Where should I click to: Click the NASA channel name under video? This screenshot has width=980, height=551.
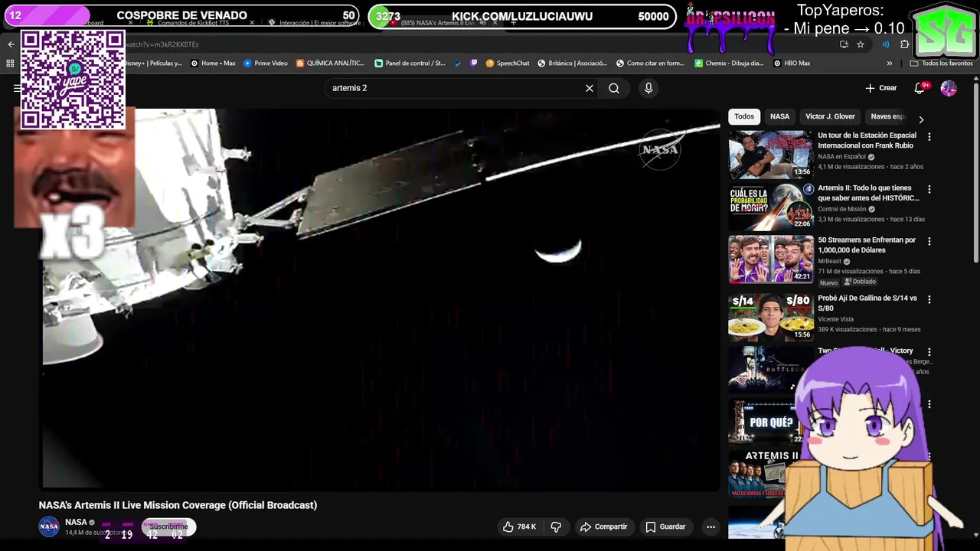pos(76,522)
